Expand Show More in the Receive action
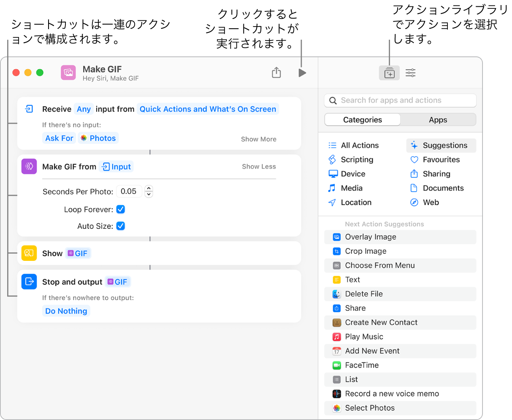The width and height of the screenshot is (512, 420). [258, 139]
